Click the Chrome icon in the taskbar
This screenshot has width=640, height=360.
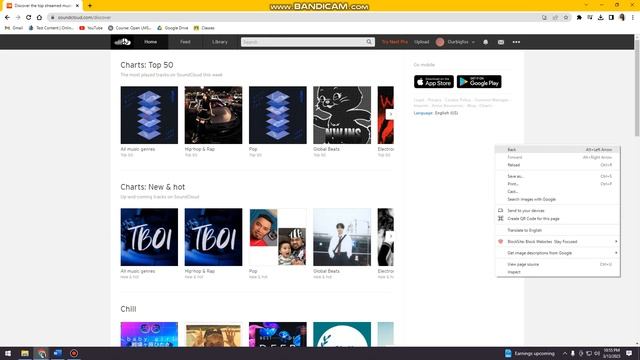click(x=42, y=353)
